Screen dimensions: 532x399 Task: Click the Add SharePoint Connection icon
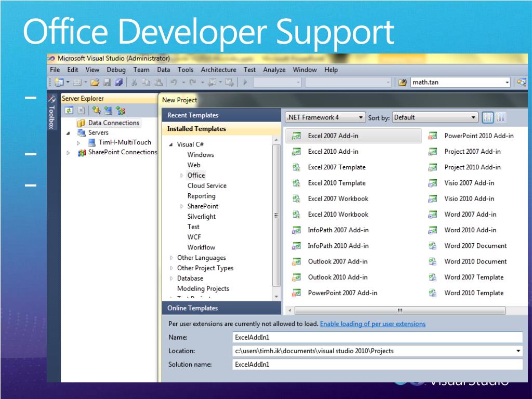[121, 110]
